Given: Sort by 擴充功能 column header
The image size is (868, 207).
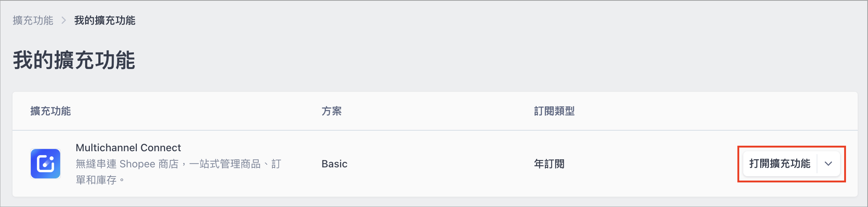Looking at the screenshot, I should click(x=51, y=111).
